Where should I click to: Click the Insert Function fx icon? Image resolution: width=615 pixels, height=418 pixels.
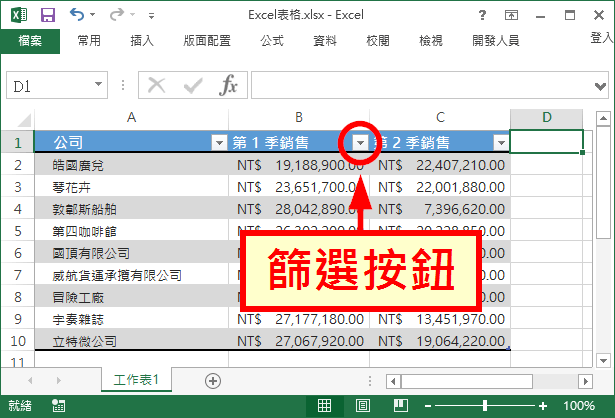(229, 85)
